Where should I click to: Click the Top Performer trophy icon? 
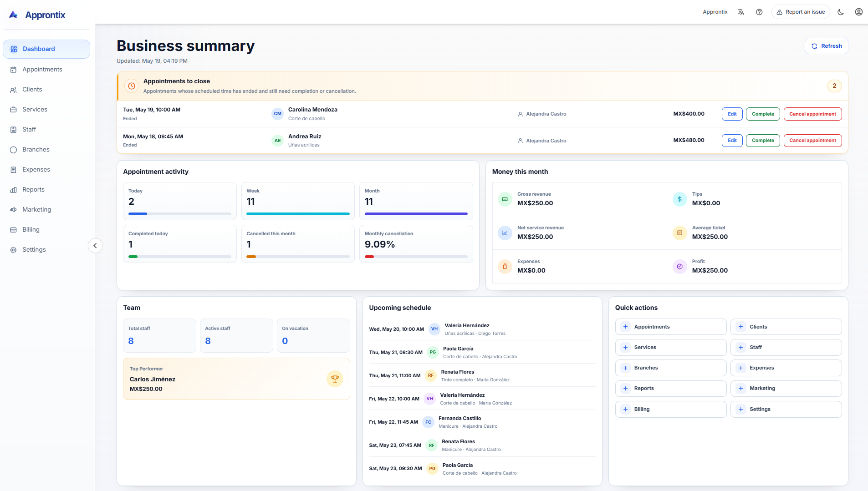click(x=335, y=379)
